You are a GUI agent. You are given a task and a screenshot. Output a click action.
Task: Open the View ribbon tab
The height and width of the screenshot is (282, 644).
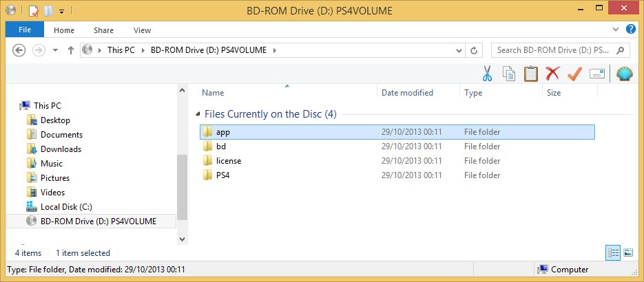coord(142,30)
